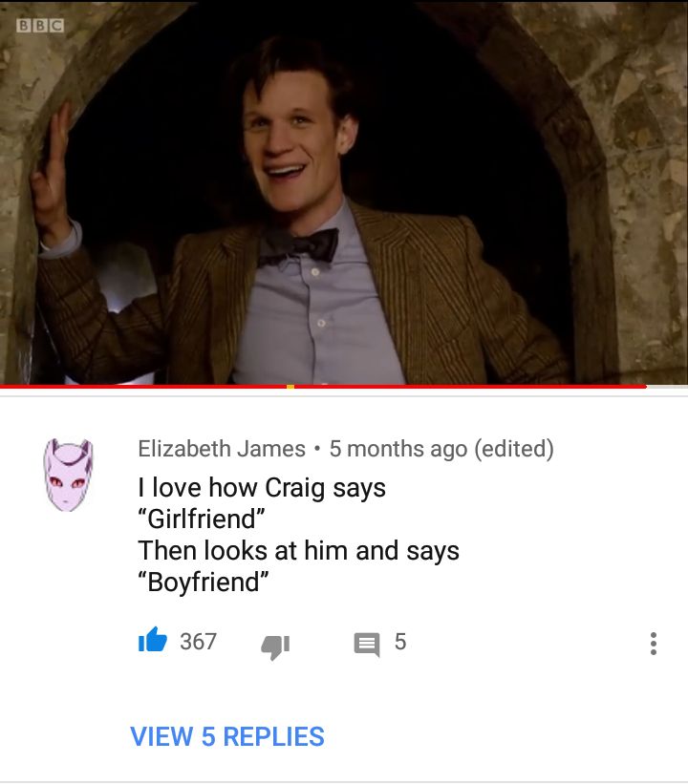Expand the VIEW 5 REPLIES thread
Viewport: 688px width, 784px height.
point(227,736)
